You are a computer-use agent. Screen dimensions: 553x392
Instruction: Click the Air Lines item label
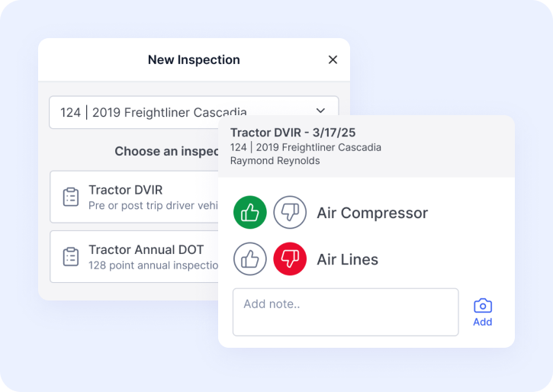(347, 259)
